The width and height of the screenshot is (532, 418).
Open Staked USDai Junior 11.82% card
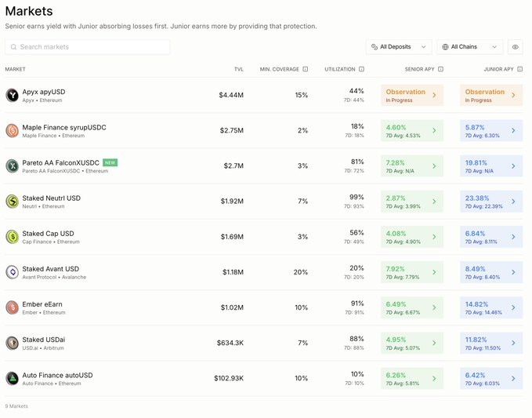[x=491, y=343]
